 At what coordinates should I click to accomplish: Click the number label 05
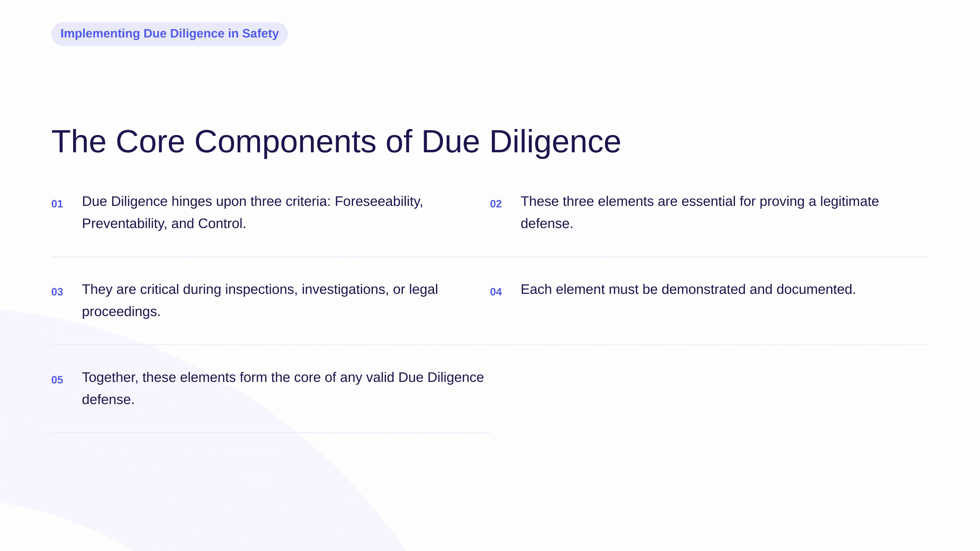click(57, 380)
